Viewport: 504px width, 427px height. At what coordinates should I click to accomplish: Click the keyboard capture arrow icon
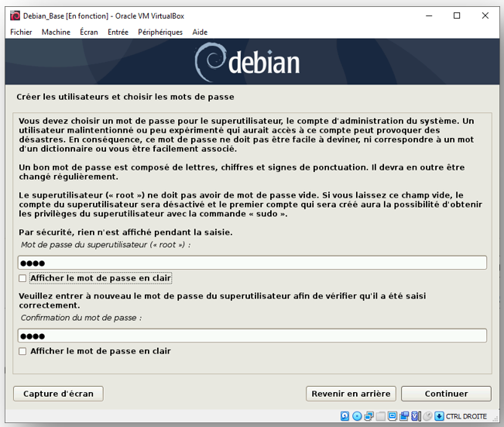coord(439,416)
